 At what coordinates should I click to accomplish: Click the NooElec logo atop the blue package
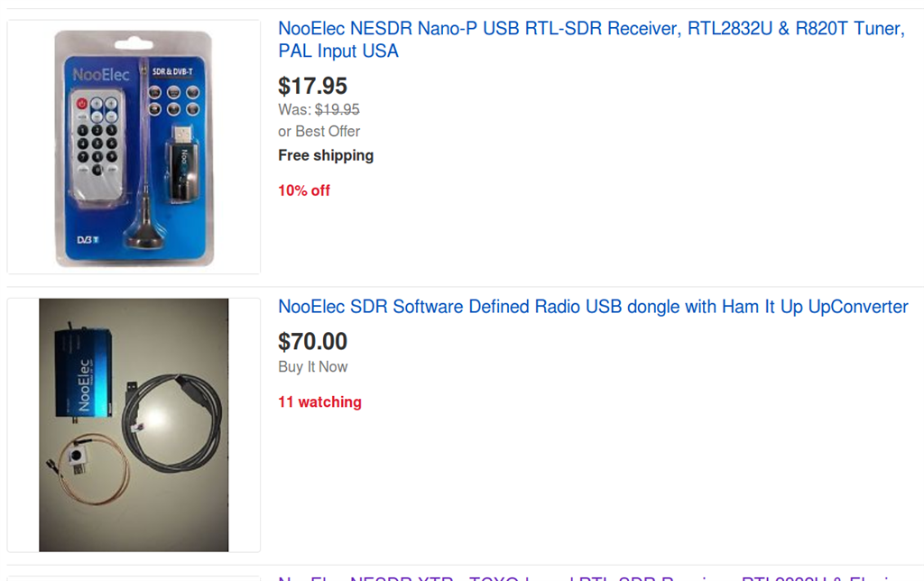tap(101, 74)
